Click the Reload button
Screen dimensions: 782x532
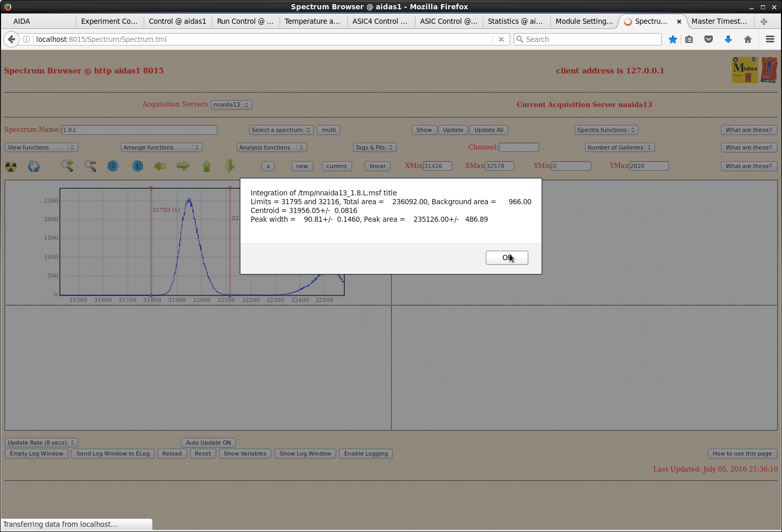pyautogui.click(x=172, y=453)
